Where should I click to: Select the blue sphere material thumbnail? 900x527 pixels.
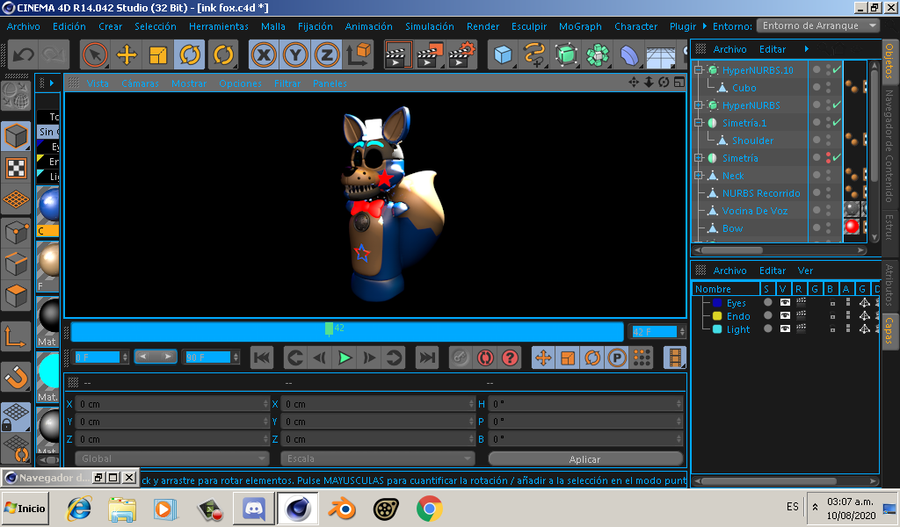49,204
